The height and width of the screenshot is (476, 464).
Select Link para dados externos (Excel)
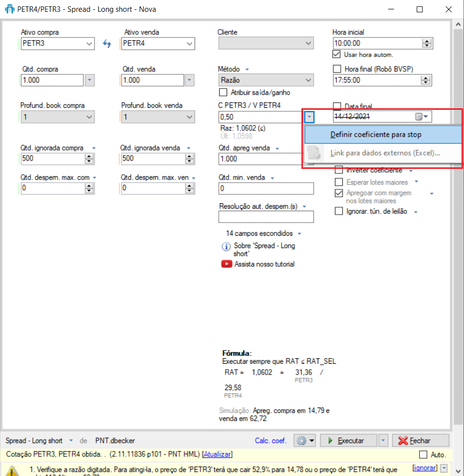(383, 153)
